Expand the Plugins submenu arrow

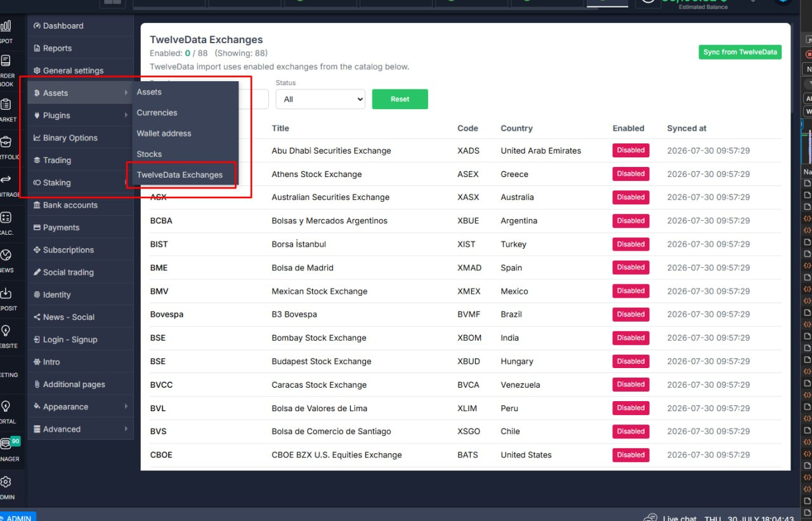click(126, 115)
